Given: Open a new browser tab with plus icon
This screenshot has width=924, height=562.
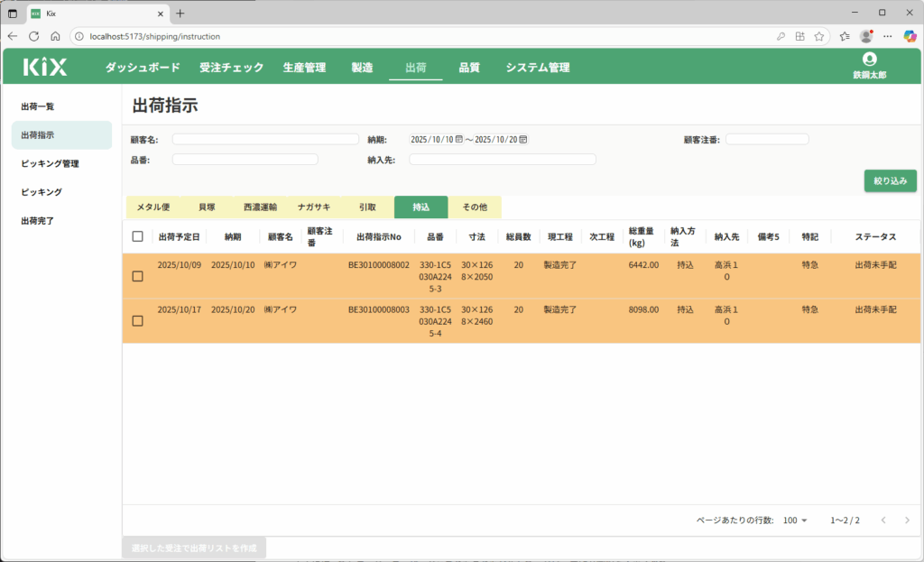Looking at the screenshot, I should coord(180,13).
